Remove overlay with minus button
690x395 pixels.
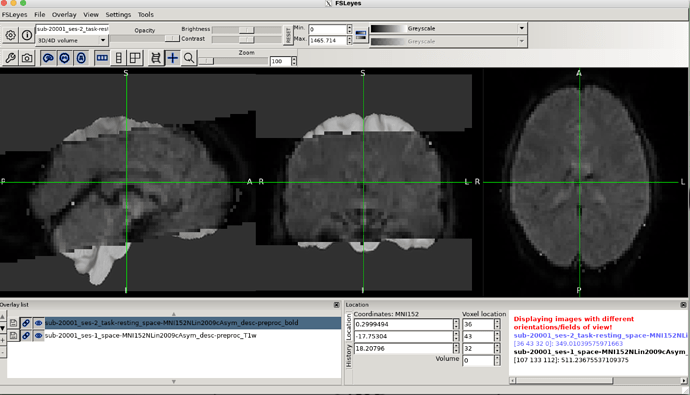[x=3, y=352]
